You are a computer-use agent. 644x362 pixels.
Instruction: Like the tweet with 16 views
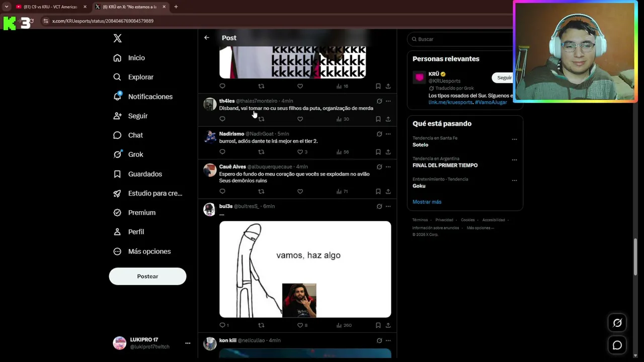(x=300, y=86)
